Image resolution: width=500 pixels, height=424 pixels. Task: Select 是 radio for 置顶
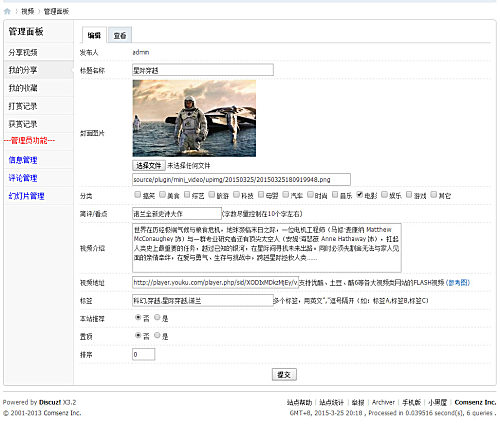point(157,335)
